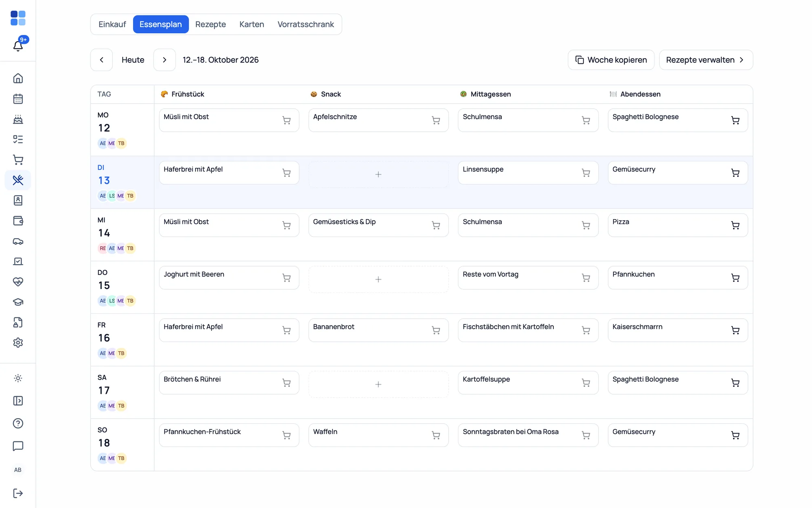The height and width of the screenshot is (508, 812).
Task: Add a snack for Tuesday 13
Action: (378, 174)
